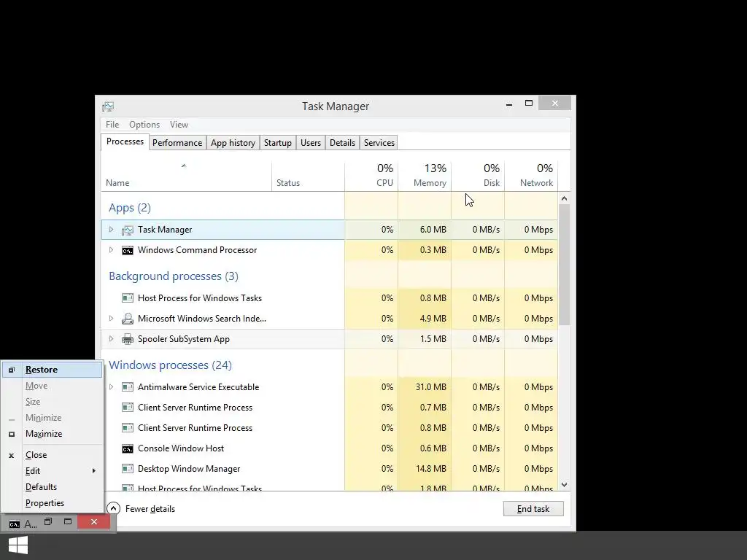Click the minimized command prompt window icon
747x560 pixels.
pyautogui.click(x=15, y=524)
